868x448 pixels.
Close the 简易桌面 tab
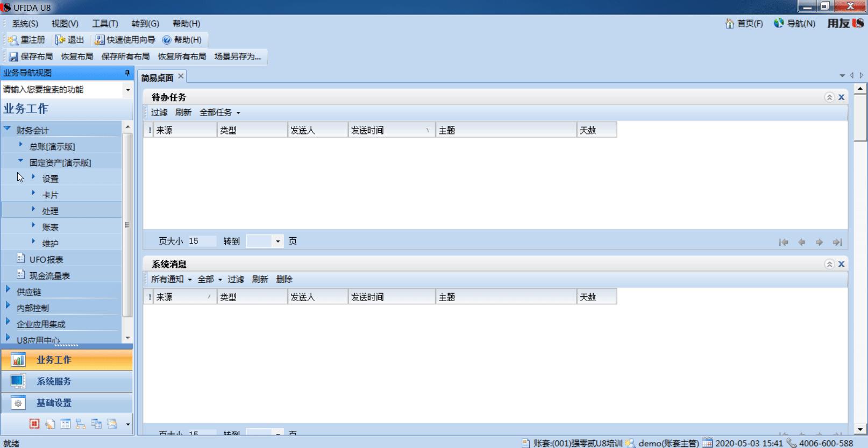pyautogui.click(x=181, y=76)
